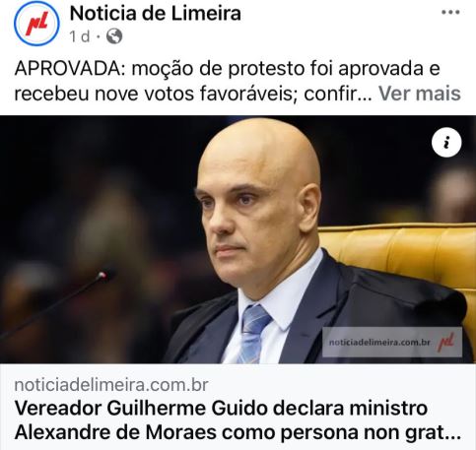Open the Noticia de Limeira page name
The image size is (476, 450).
156,14
